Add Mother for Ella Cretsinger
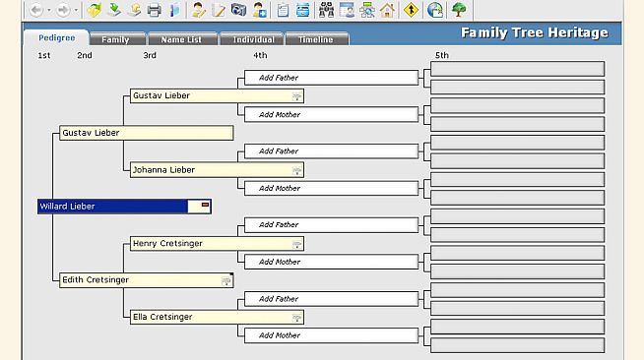This screenshot has height=360, width=644. point(332,335)
